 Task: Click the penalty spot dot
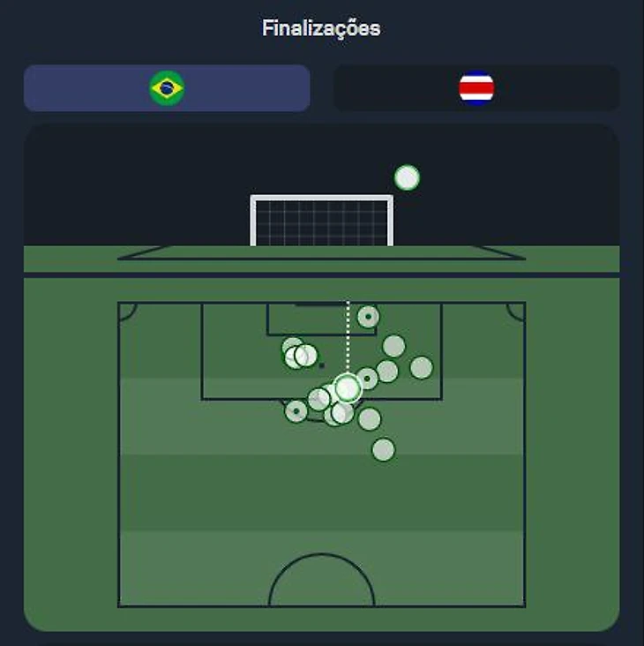[x=322, y=365]
